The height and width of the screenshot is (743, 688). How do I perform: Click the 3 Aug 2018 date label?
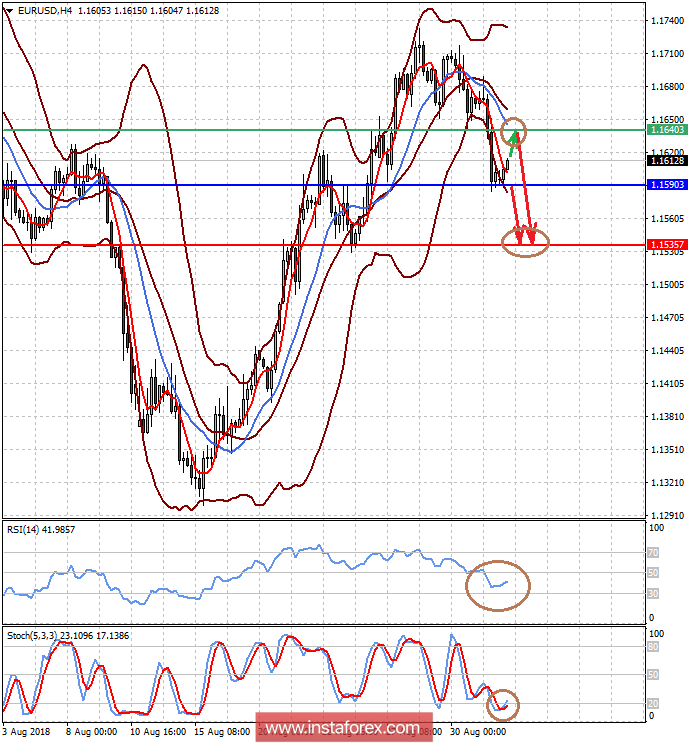pyautogui.click(x=26, y=732)
